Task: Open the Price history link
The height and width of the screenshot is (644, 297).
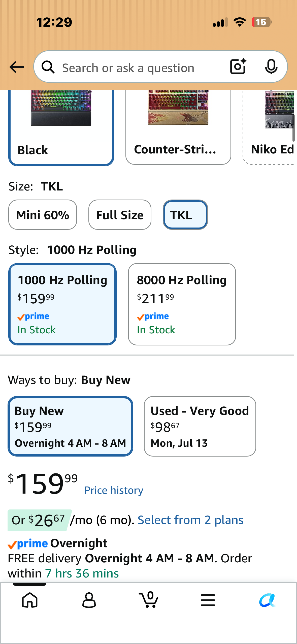Action: point(114,490)
